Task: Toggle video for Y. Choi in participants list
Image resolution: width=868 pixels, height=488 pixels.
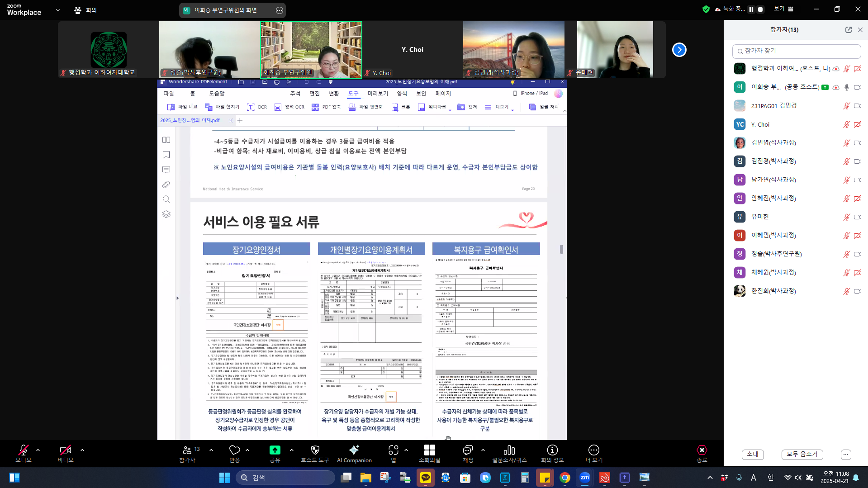Action: click(857, 124)
